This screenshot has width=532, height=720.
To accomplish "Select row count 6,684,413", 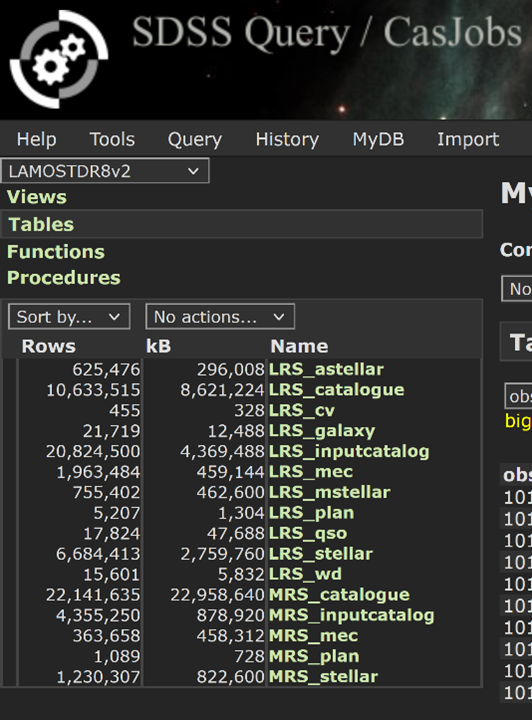I will click(98, 554).
